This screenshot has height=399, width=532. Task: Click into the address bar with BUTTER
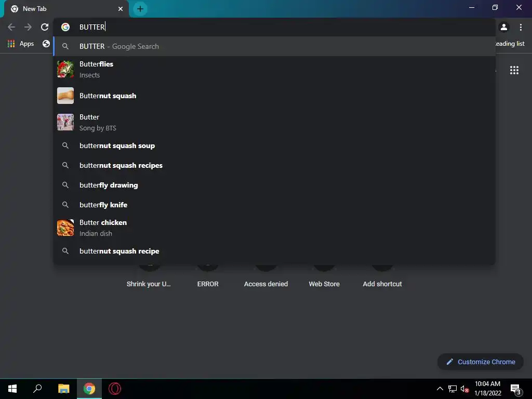point(274,27)
